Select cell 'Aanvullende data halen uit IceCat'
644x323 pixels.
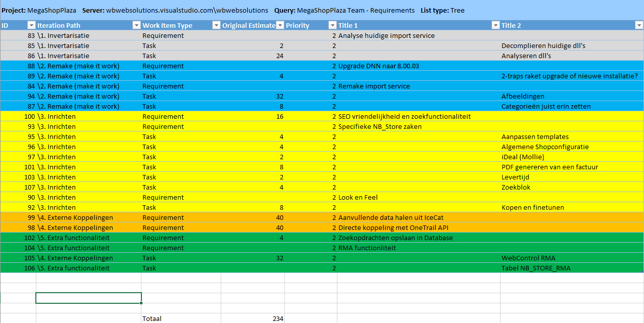pyautogui.click(x=419, y=217)
